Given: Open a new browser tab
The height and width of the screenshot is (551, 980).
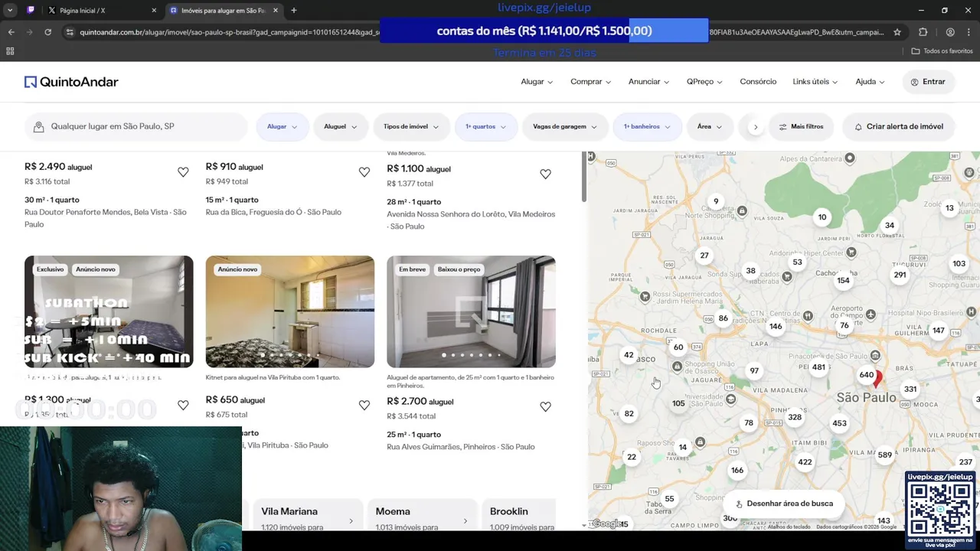Looking at the screenshot, I should pyautogui.click(x=294, y=10).
